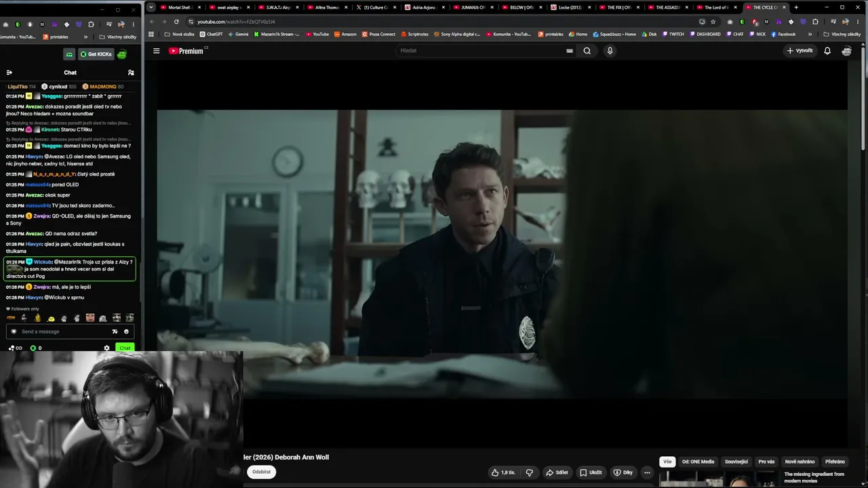868x488 pixels.
Task: Save the video with Uložit
Action: point(591,472)
